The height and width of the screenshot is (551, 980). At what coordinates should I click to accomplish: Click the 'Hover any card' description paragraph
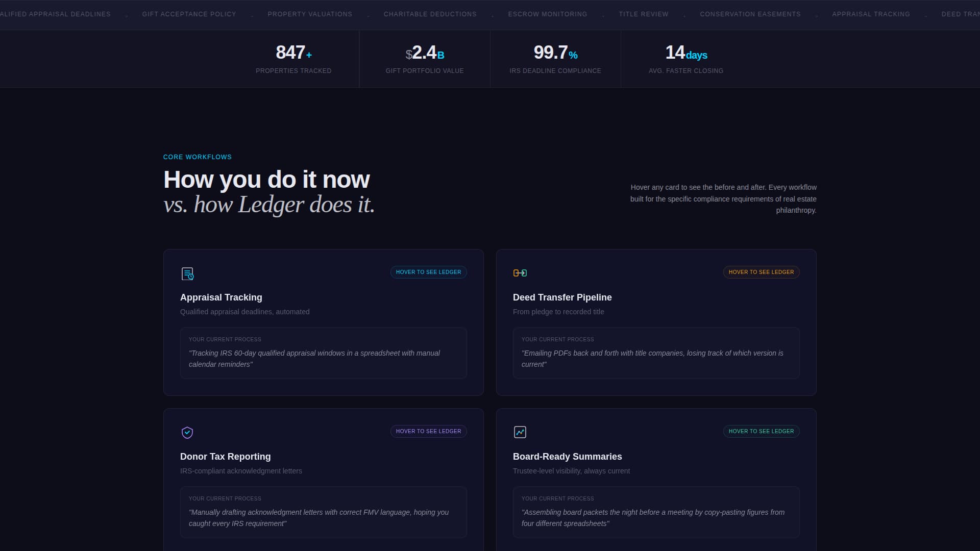(723, 199)
